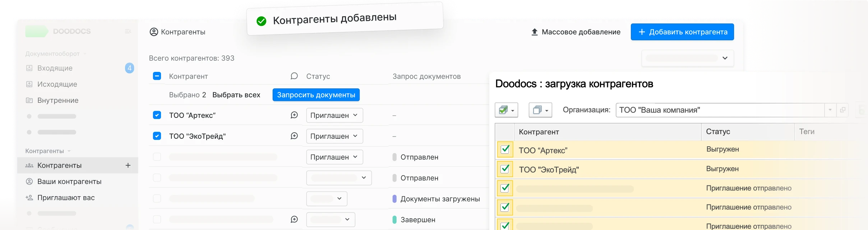
Task: Open filter dropdown below Добавить контрагента
Action: click(688, 58)
